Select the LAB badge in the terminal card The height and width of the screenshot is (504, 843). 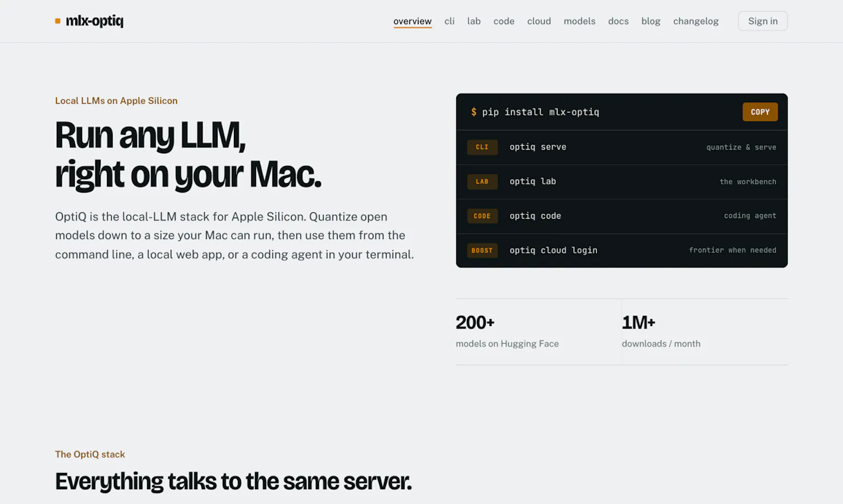[482, 181]
